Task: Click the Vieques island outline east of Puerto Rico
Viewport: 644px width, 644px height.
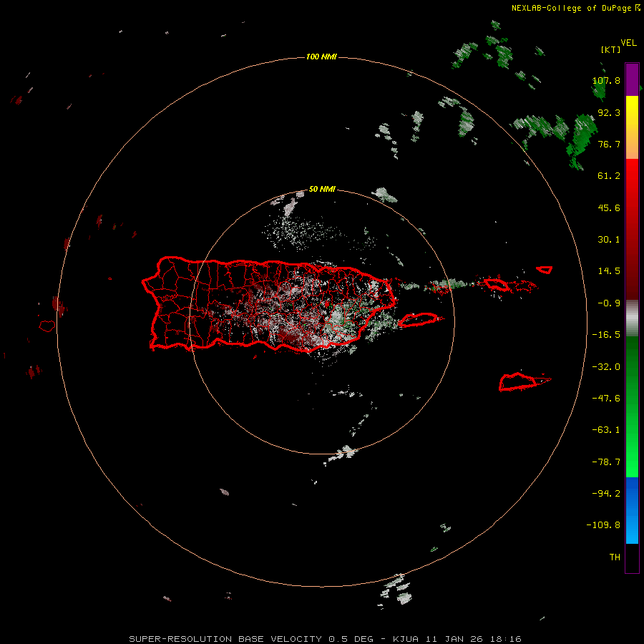Action: coord(420,319)
